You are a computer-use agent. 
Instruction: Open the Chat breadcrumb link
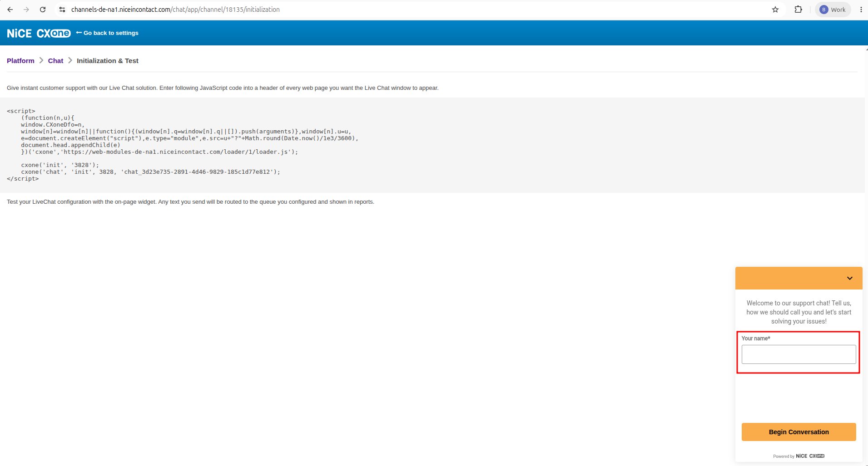point(55,61)
